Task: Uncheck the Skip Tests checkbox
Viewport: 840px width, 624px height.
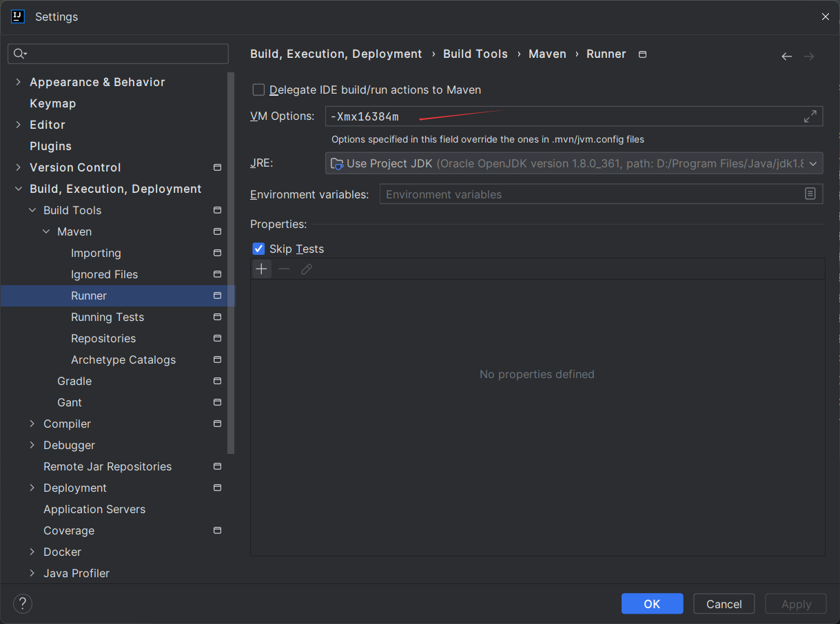Action: click(x=258, y=249)
